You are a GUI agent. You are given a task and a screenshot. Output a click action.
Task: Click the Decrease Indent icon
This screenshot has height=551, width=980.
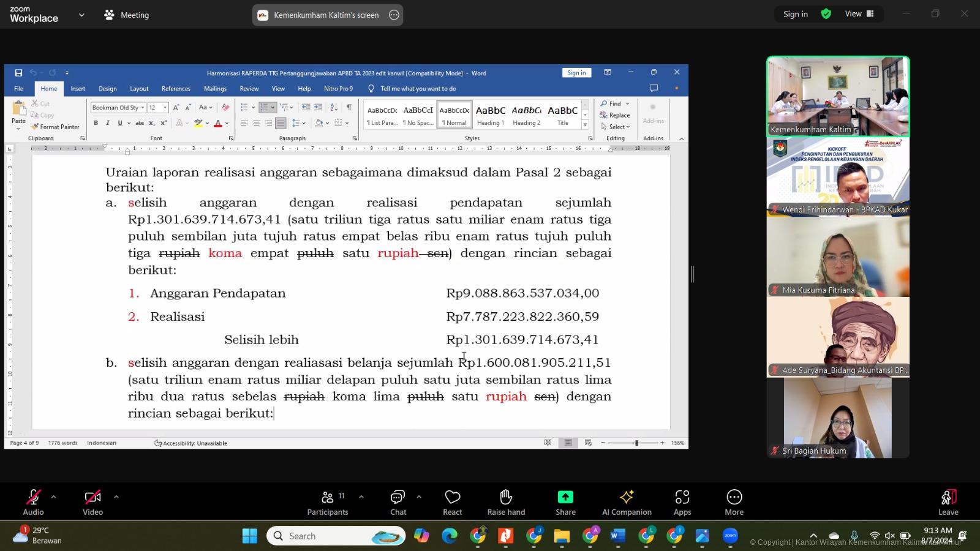pyautogui.click(x=306, y=107)
